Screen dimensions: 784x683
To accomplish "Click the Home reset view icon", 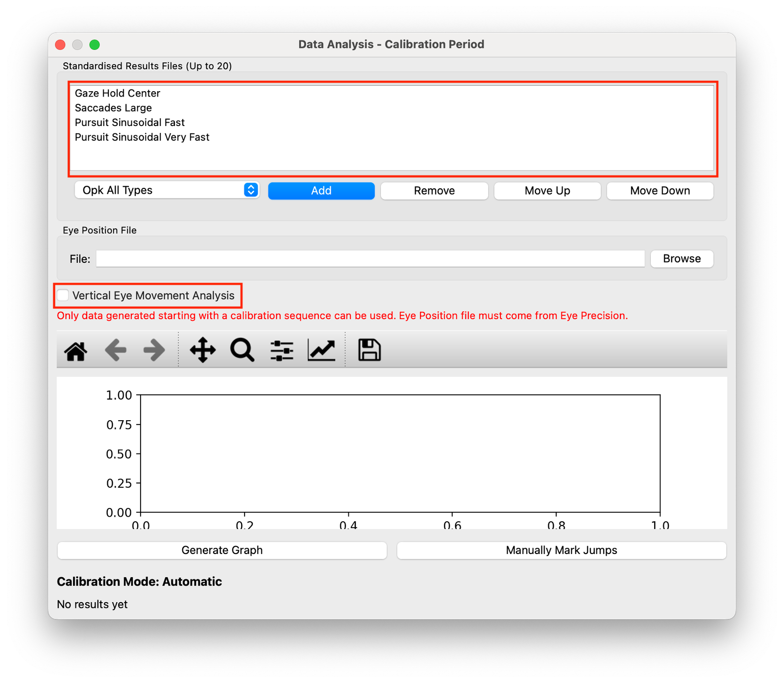I will pyautogui.click(x=76, y=351).
